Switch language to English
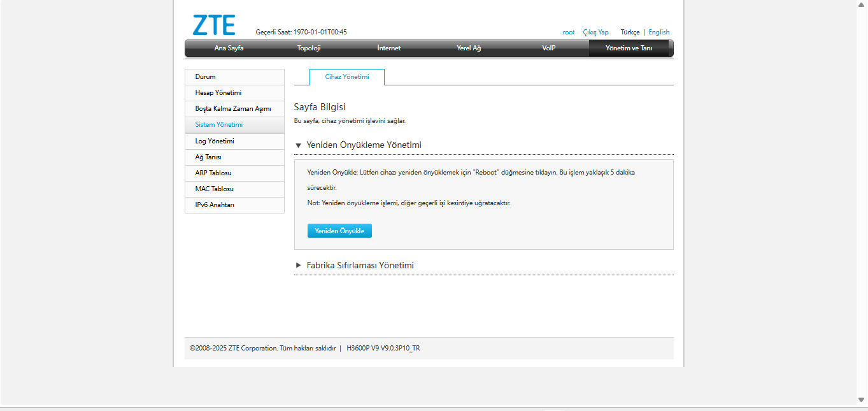 [659, 32]
